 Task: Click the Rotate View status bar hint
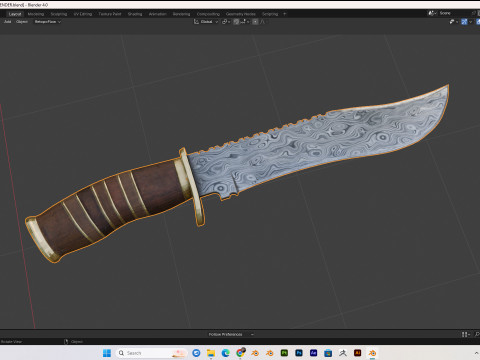pos(11,342)
